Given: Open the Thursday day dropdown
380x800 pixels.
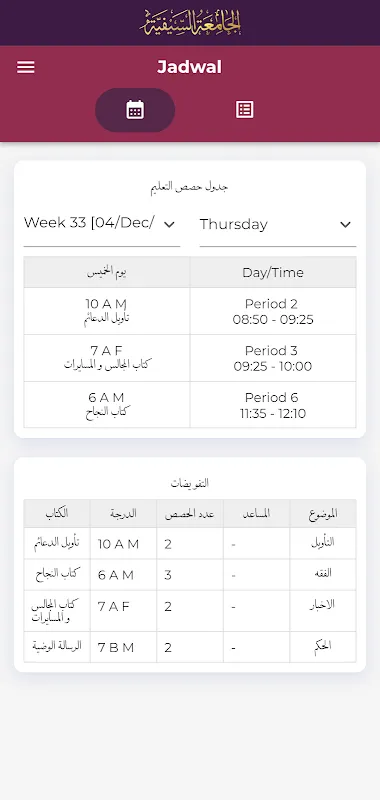Looking at the screenshot, I should pos(277,224).
